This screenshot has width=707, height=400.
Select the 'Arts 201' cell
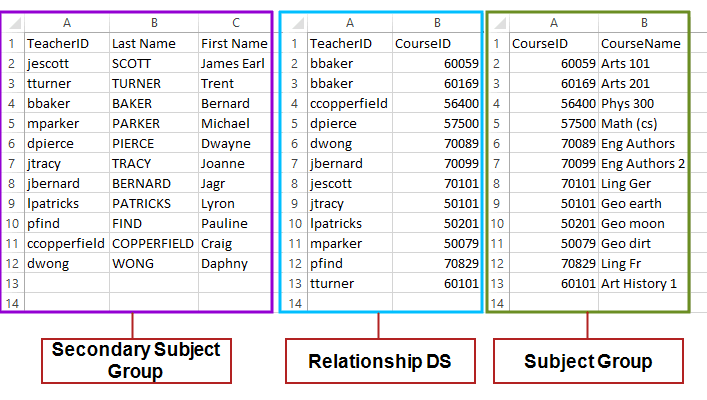[x=643, y=83]
